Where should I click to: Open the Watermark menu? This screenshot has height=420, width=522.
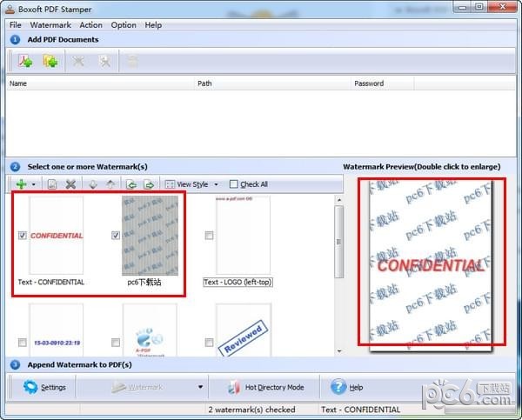(50, 25)
